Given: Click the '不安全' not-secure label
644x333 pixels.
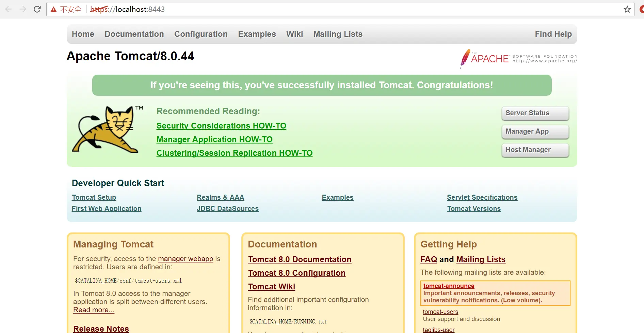Looking at the screenshot, I should point(71,10).
